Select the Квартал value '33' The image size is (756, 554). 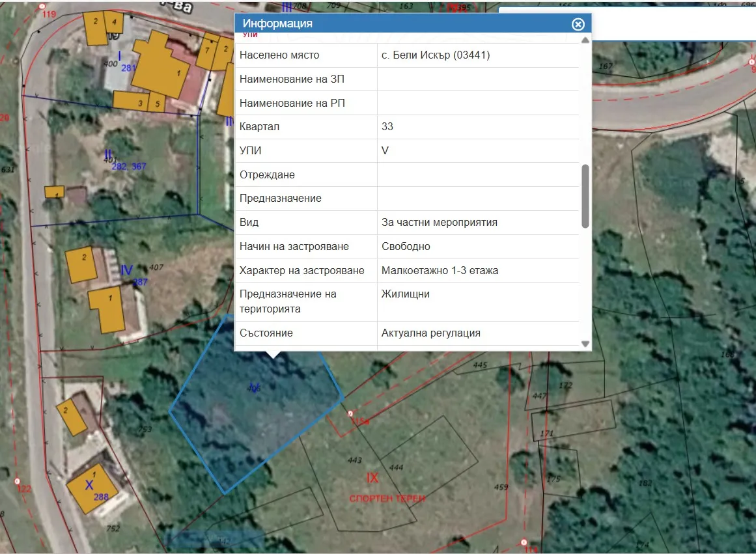point(387,126)
